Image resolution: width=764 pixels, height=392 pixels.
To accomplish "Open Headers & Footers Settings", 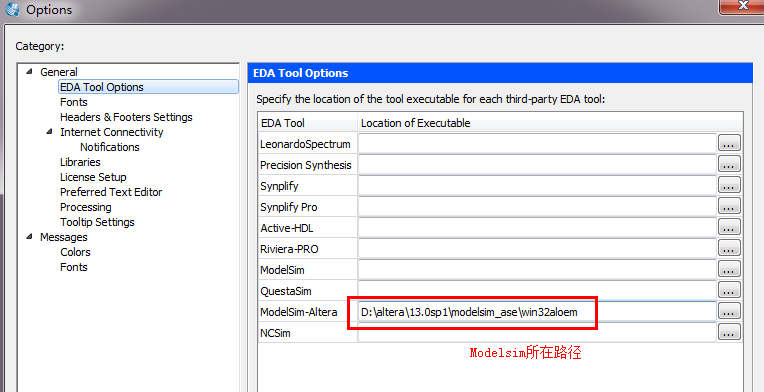I will pos(126,117).
